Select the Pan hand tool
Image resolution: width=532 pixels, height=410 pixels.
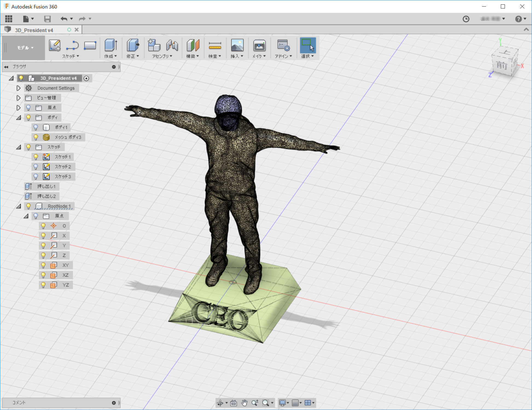[x=244, y=403]
